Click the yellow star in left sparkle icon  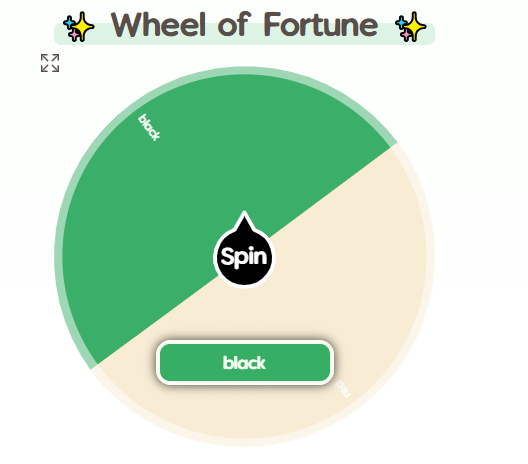82,26
